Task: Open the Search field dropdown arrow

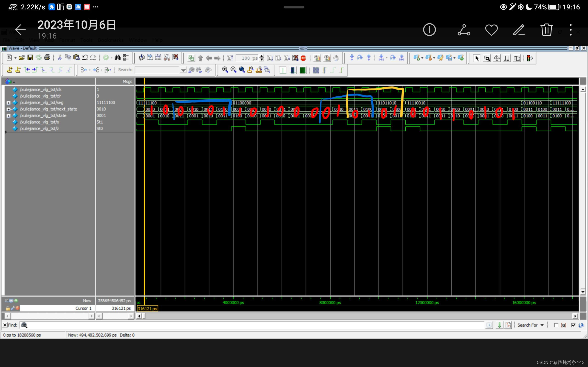Action: click(183, 70)
